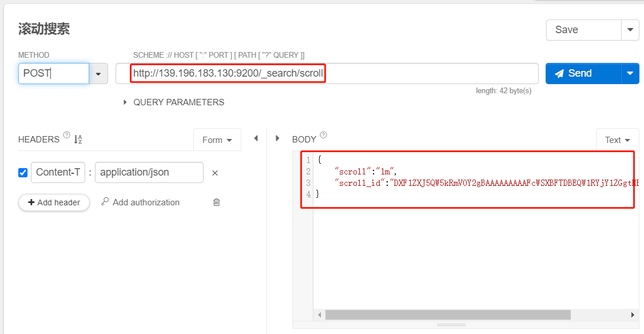The width and height of the screenshot is (644, 334).
Task: Click the horizontal scrollbar thumb in body
Action: point(448,315)
